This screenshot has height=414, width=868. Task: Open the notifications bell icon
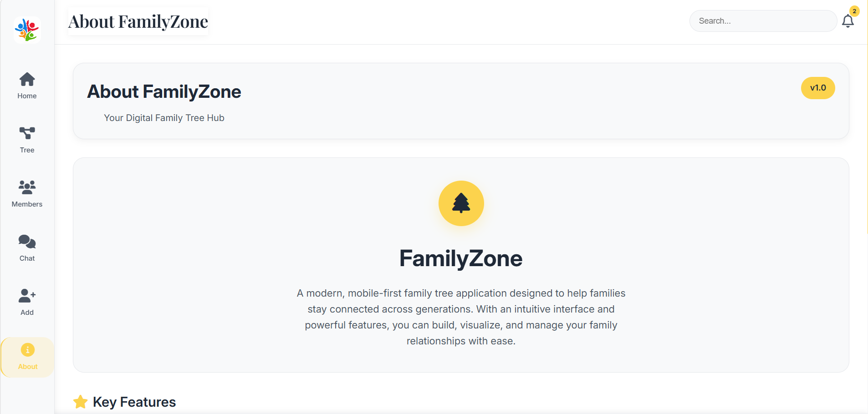(x=848, y=21)
